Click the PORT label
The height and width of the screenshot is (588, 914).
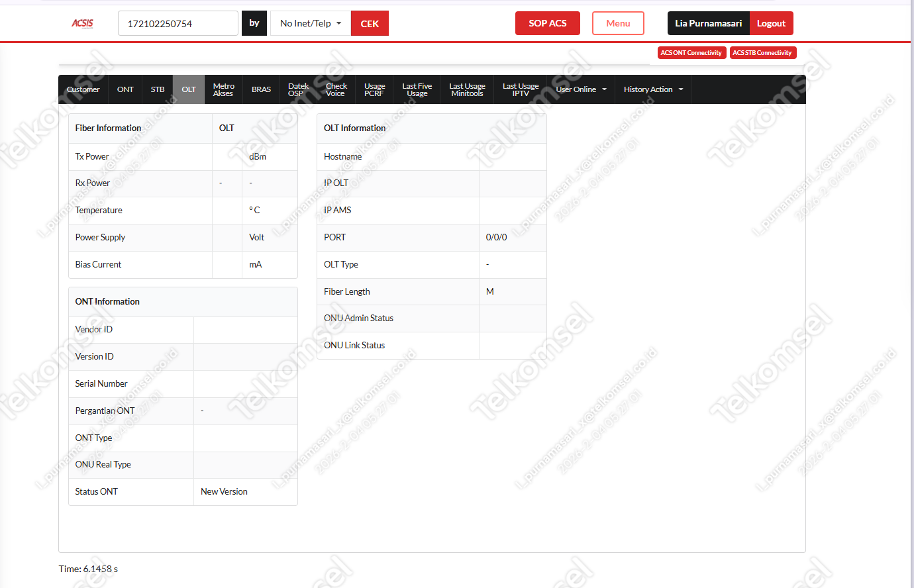click(x=334, y=238)
